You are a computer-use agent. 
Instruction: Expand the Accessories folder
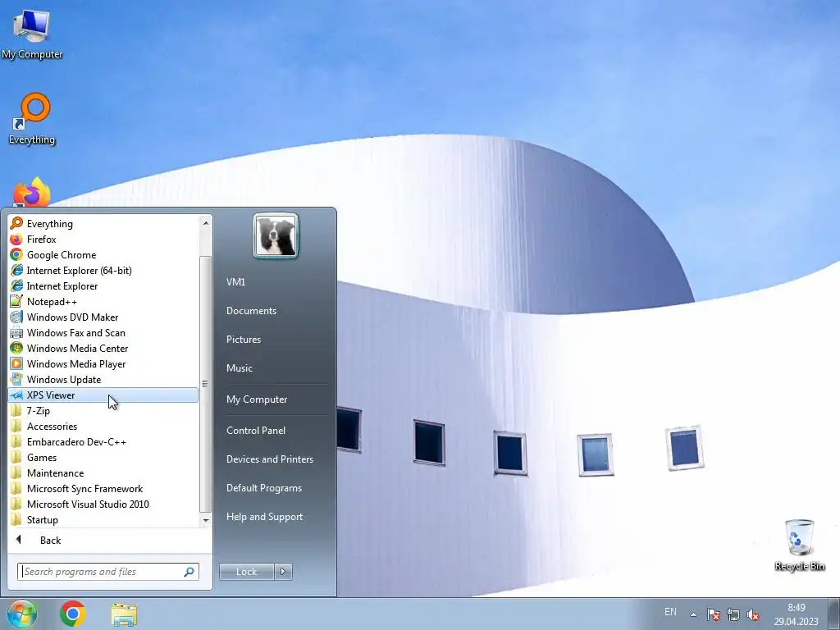[103, 426]
